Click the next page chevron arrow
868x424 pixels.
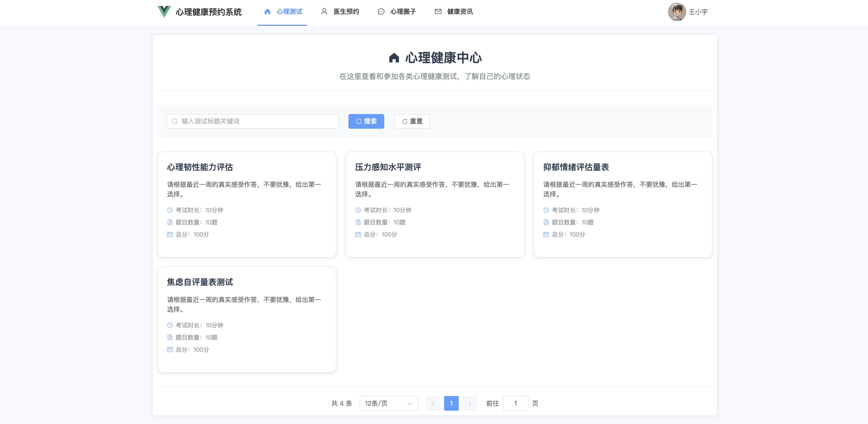(469, 403)
